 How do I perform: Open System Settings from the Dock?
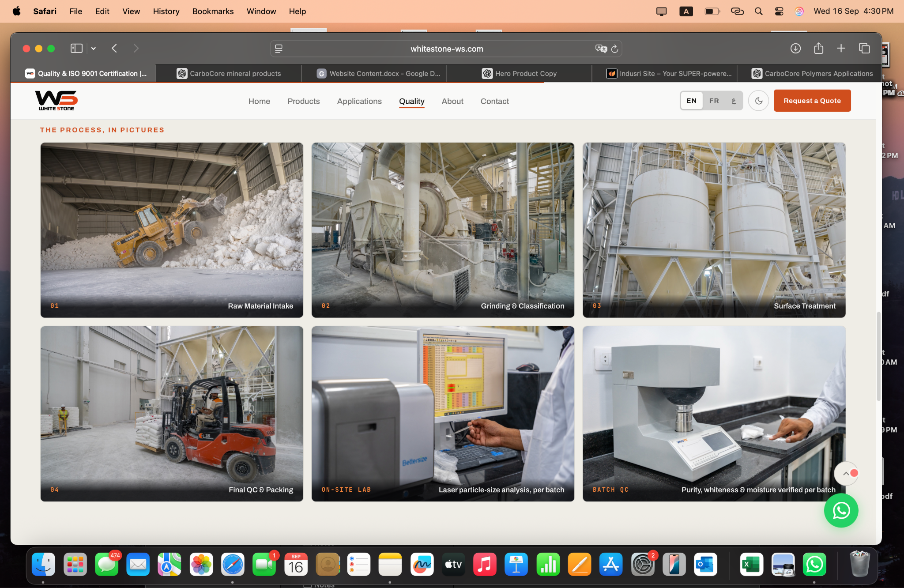(x=643, y=564)
